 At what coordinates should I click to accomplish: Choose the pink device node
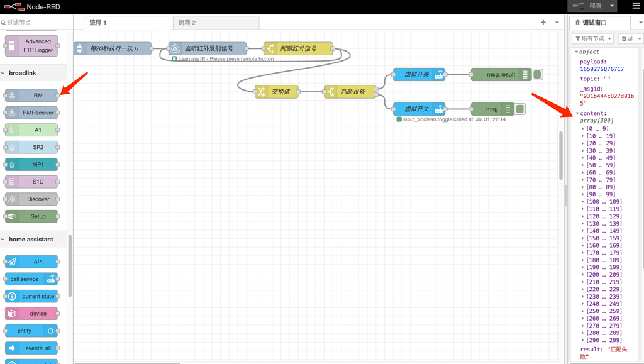click(x=31, y=314)
